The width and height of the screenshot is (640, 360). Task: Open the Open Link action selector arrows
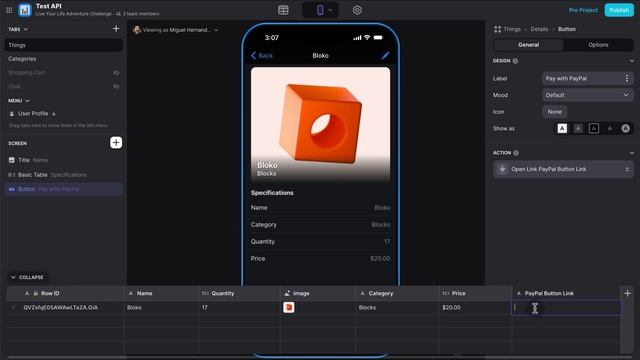(x=627, y=169)
